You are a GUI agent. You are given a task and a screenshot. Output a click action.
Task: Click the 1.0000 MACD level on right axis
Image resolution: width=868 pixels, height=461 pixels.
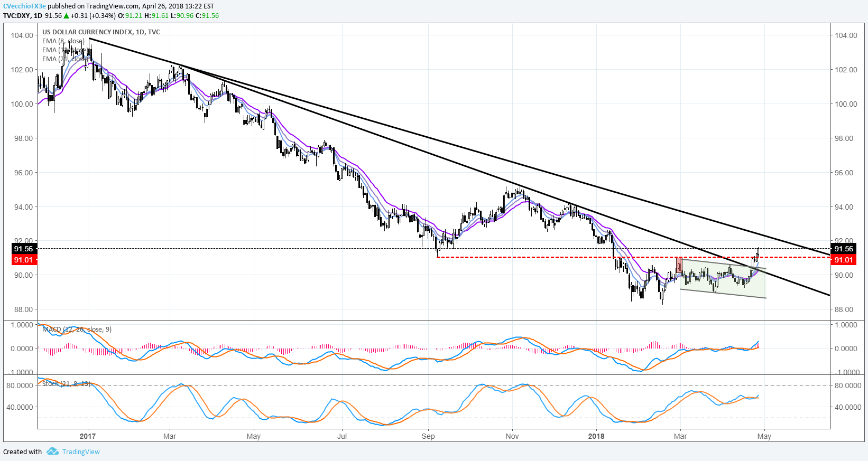[x=846, y=325]
